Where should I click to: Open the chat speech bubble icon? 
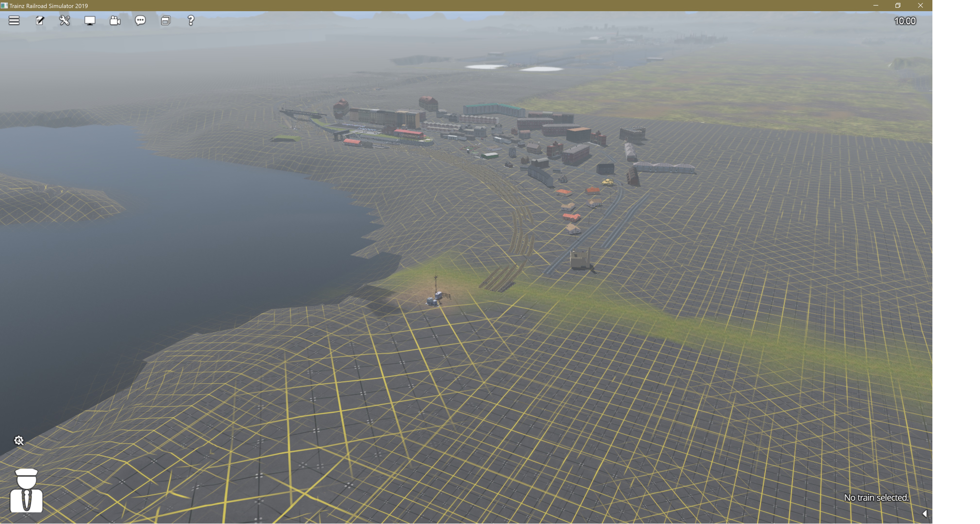tap(140, 21)
